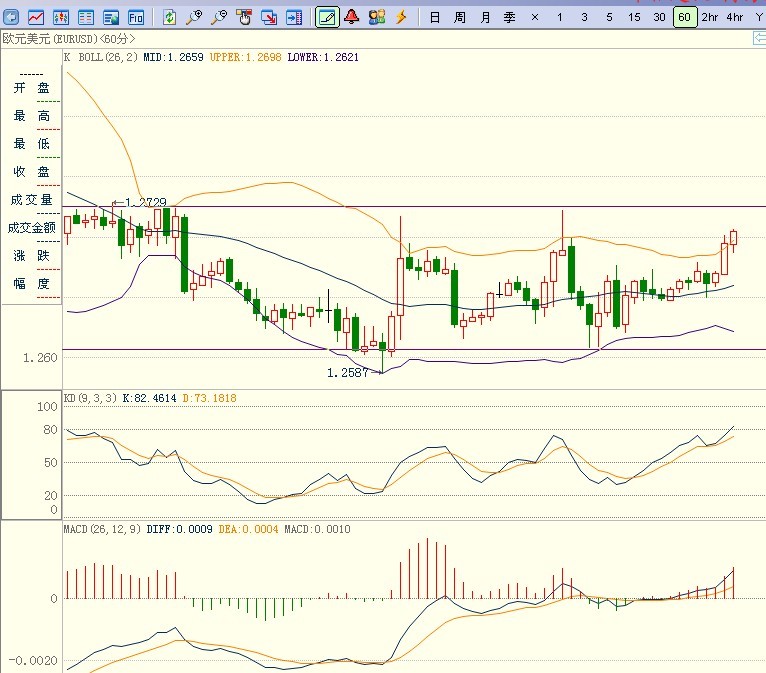766x673 pixels.
Task: Click the lightning bolt quick trade icon
Action: [401, 17]
